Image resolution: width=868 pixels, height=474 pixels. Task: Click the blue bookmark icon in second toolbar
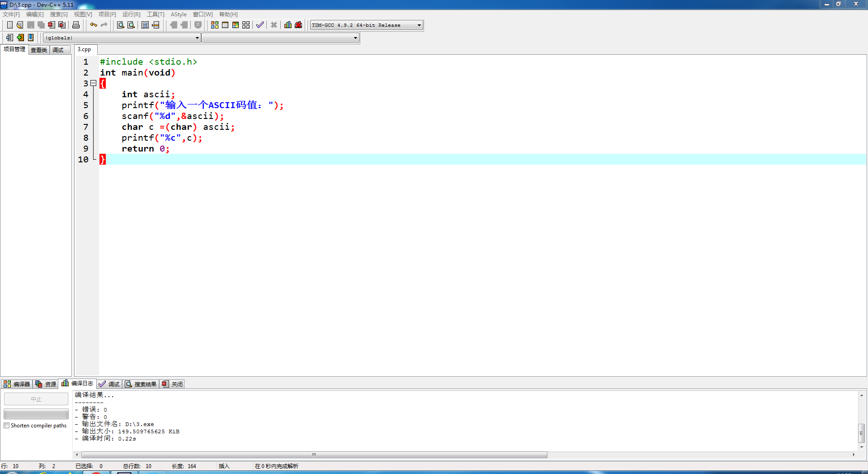(x=31, y=38)
